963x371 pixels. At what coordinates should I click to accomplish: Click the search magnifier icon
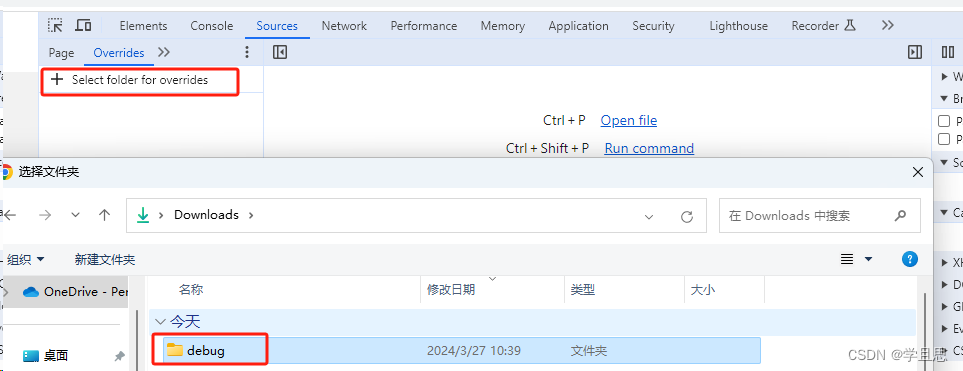pyautogui.click(x=900, y=216)
